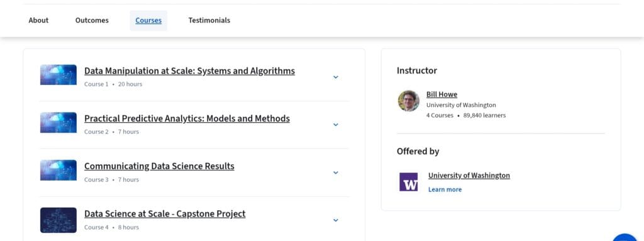Click the Capstone Project course thumbnail
The image size is (644, 241).
pos(58,220)
